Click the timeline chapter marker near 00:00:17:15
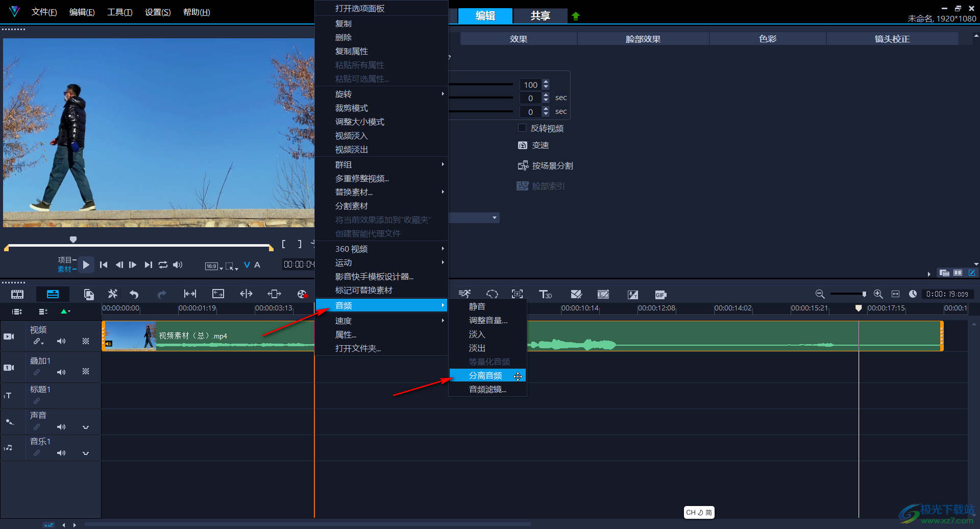 pyautogui.click(x=859, y=308)
